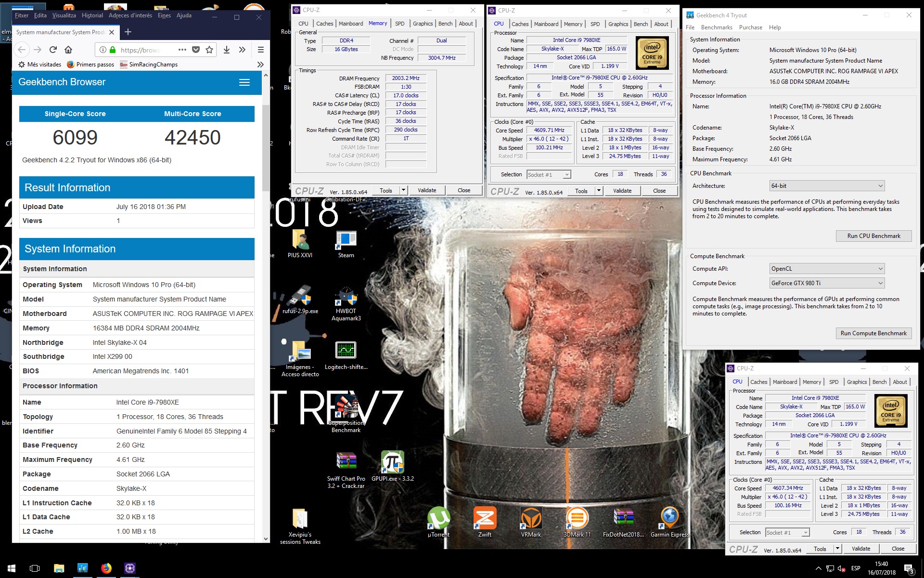This screenshot has height=578, width=924.
Task: Switch to Firefox on taskbar
Action: [106, 568]
